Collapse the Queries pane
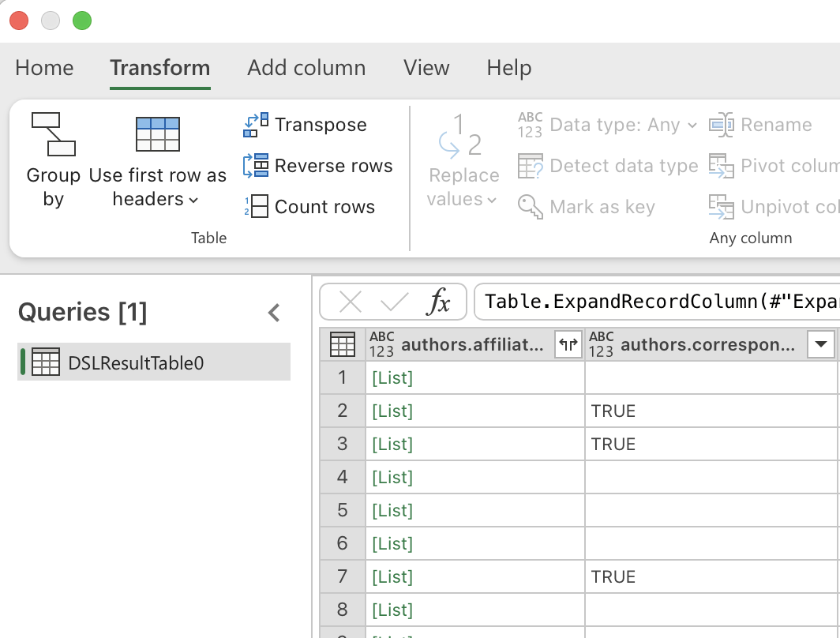 (273, 312)
